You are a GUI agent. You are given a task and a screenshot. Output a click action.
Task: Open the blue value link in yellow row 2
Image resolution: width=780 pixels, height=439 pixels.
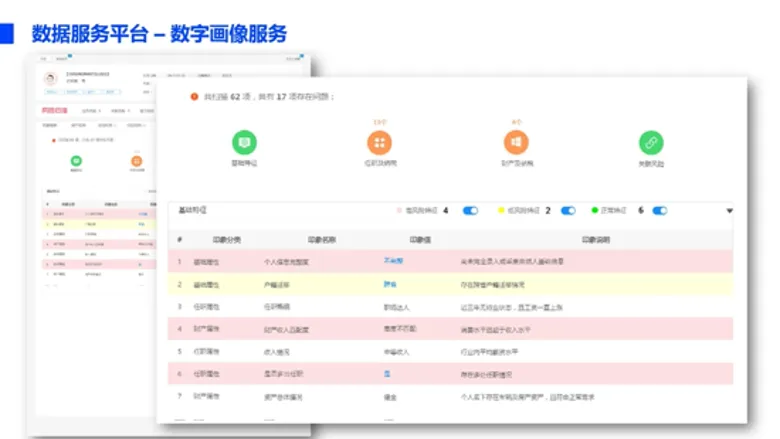click(x=390, y=284)
